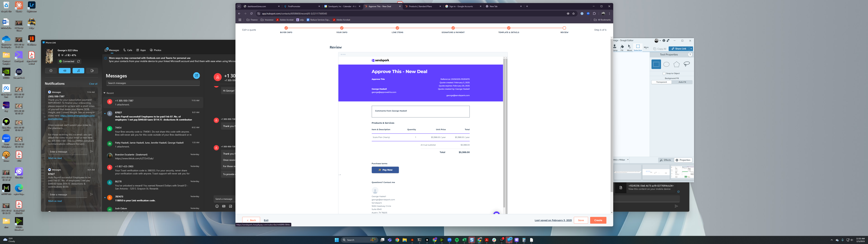Open the Photos tab in Phone Link
The height and width of the screenshot is (244, 868).
pos(156,50)
